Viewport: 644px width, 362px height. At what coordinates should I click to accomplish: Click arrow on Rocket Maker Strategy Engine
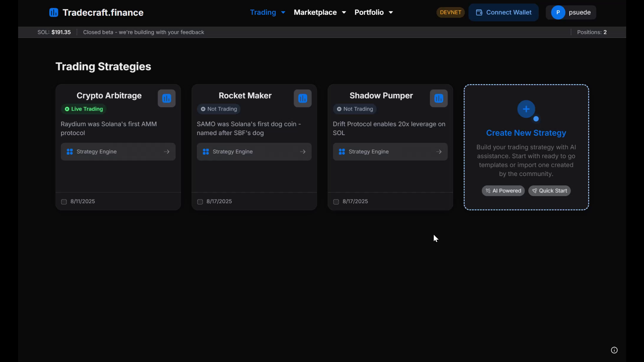[303, 152]
